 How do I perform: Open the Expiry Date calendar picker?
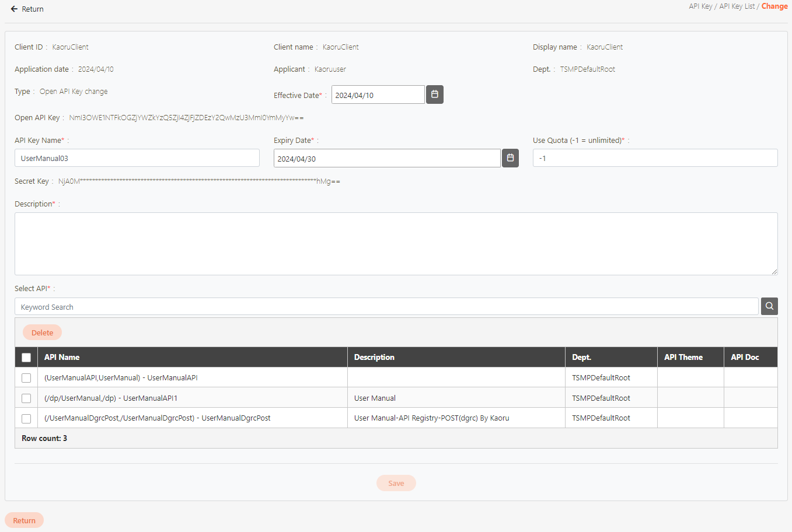pos(510,158)
